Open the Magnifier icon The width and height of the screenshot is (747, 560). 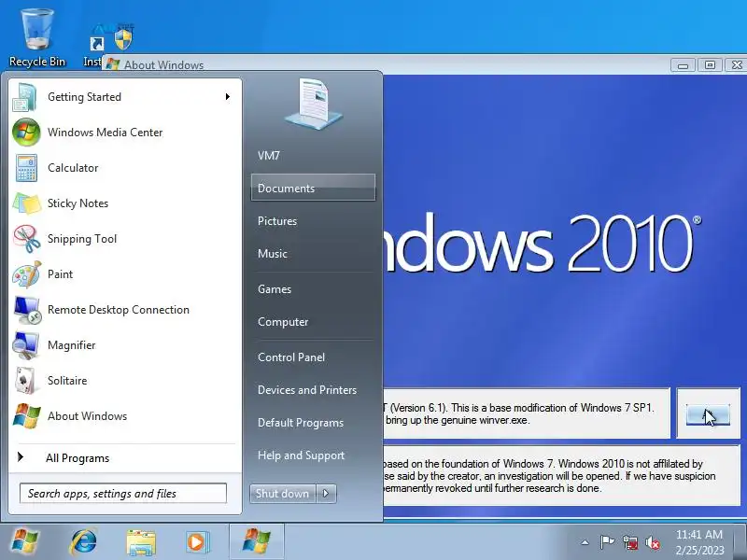tap(26, 345)
